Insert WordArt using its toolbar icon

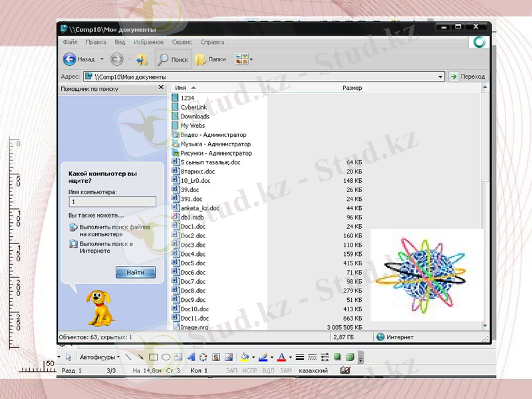(192, 356)
